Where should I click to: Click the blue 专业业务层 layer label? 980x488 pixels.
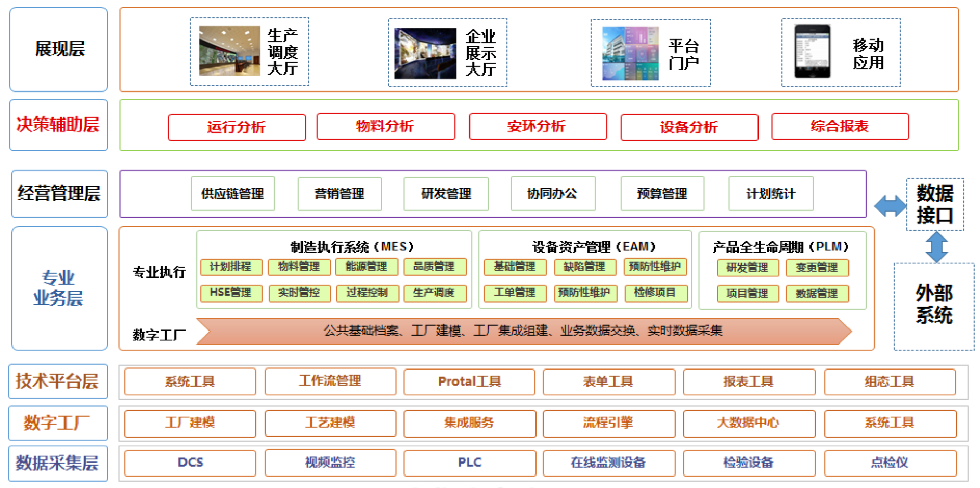click(x=59, y=288)
